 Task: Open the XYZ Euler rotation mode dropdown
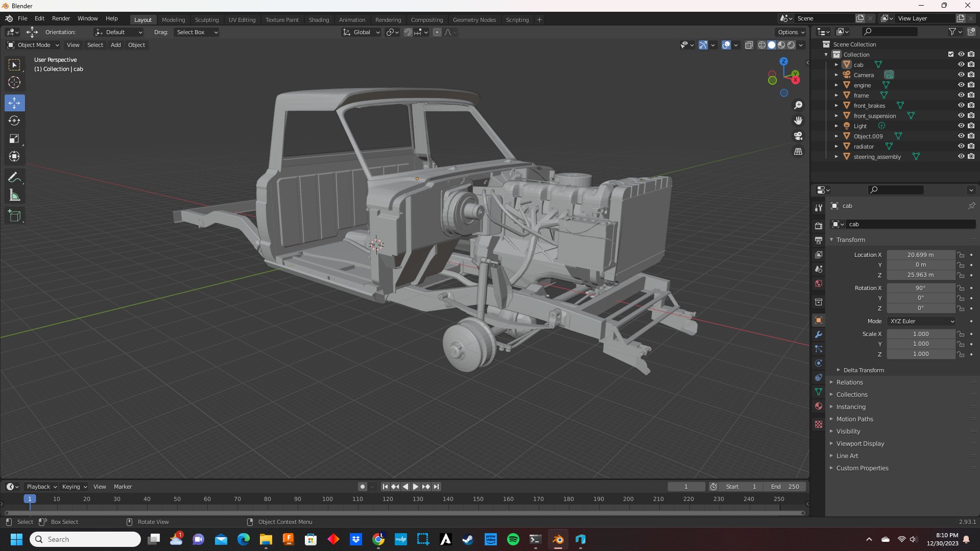[921, 321]
